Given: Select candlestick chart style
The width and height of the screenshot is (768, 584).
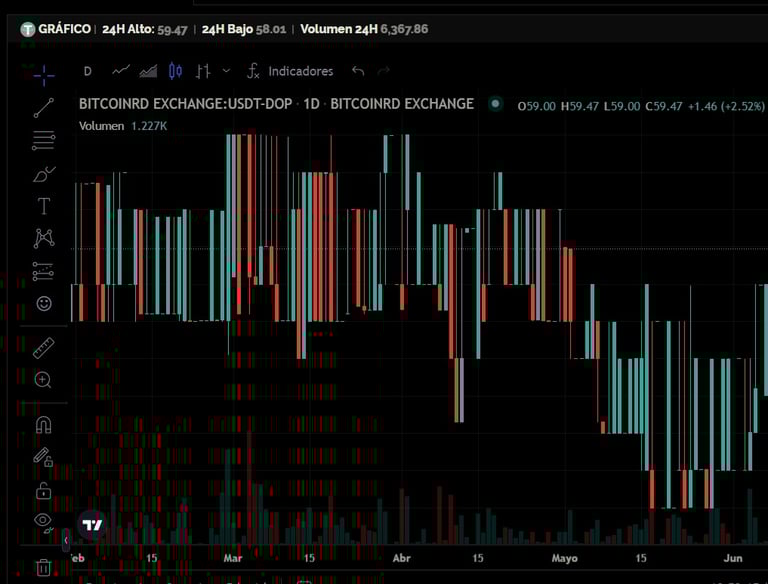Looking at the screenshot, I should 175,71.
